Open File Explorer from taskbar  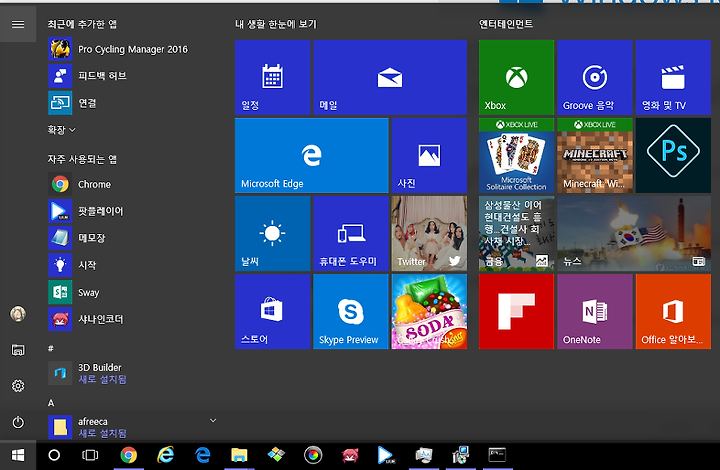click(x=239, y=455)
